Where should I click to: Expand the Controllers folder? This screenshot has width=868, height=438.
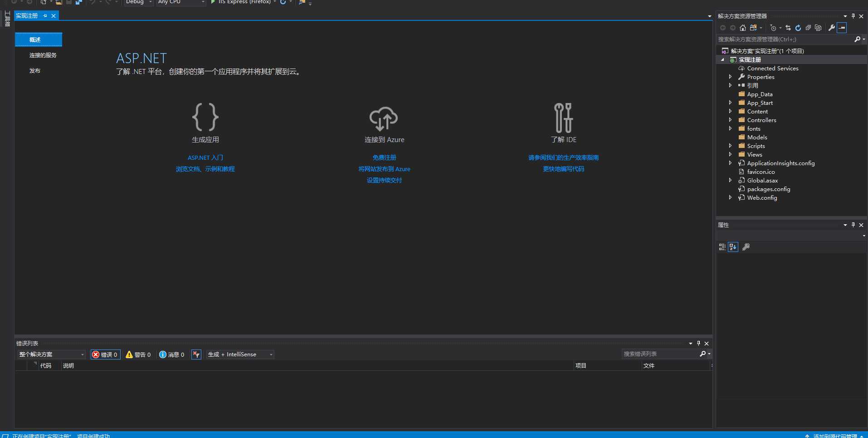pyautogui.click(x=730, y=120)
